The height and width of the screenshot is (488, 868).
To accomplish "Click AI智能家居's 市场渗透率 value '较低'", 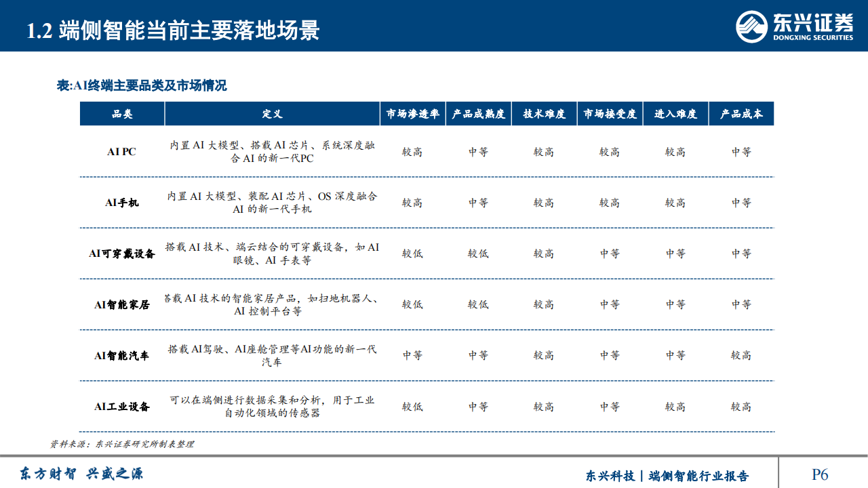I will (412, 304).
